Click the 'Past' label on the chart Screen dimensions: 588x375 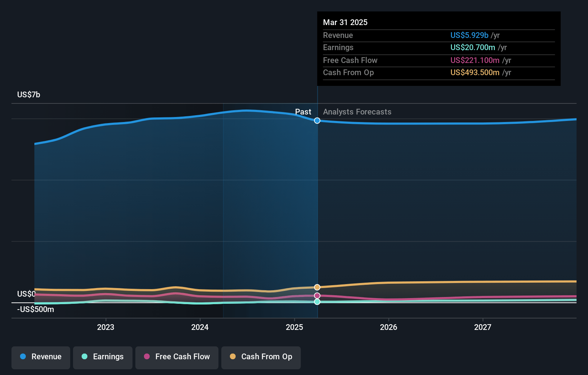[303, 112]
